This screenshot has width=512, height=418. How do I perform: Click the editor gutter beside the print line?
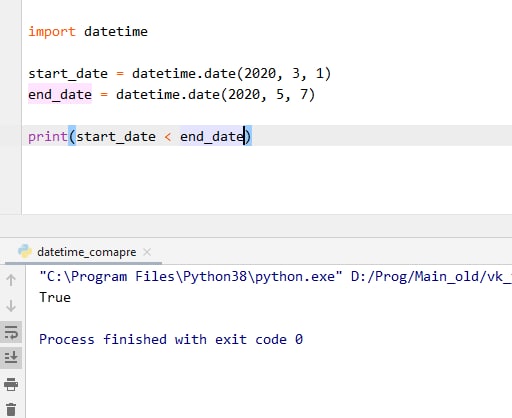(x=11, y=136)
